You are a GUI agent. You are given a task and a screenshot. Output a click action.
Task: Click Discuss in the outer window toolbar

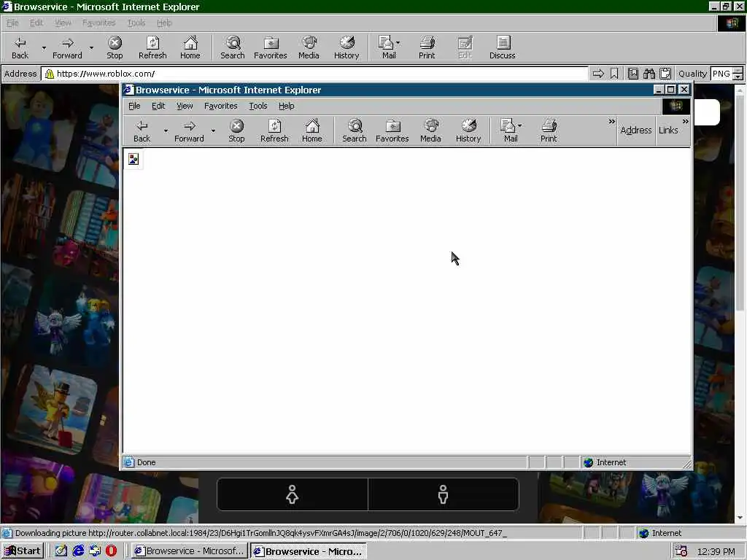pyautogui.click(x=502, y=47)
